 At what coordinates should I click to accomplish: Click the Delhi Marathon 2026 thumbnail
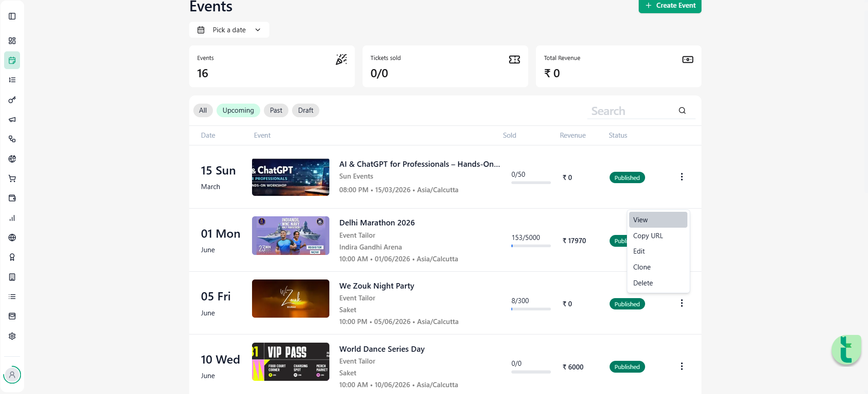[291, 235]
